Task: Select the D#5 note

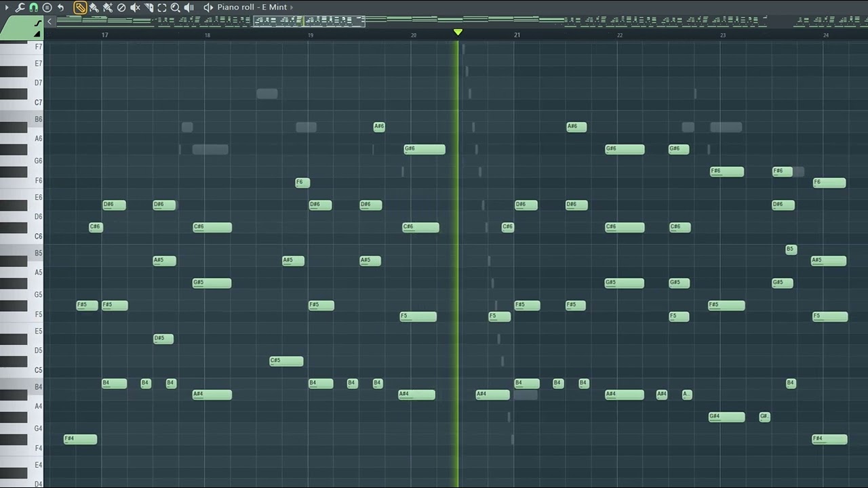Action: coord(163,338)
